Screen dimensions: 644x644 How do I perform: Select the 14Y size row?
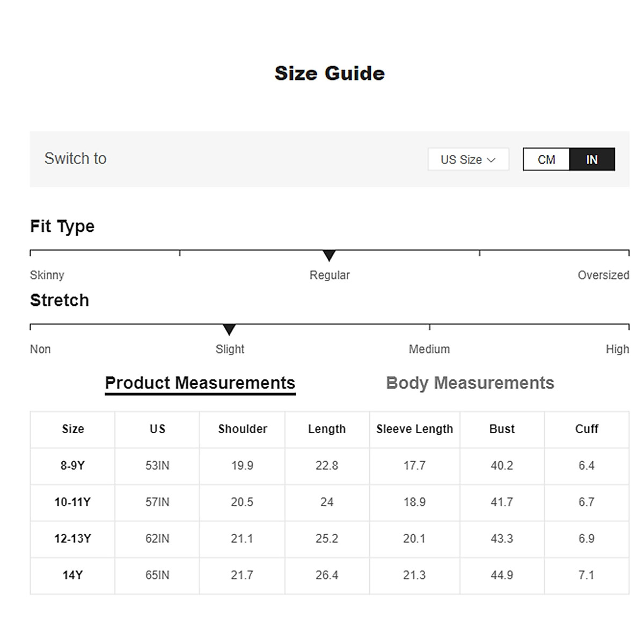tap(72, 575)
